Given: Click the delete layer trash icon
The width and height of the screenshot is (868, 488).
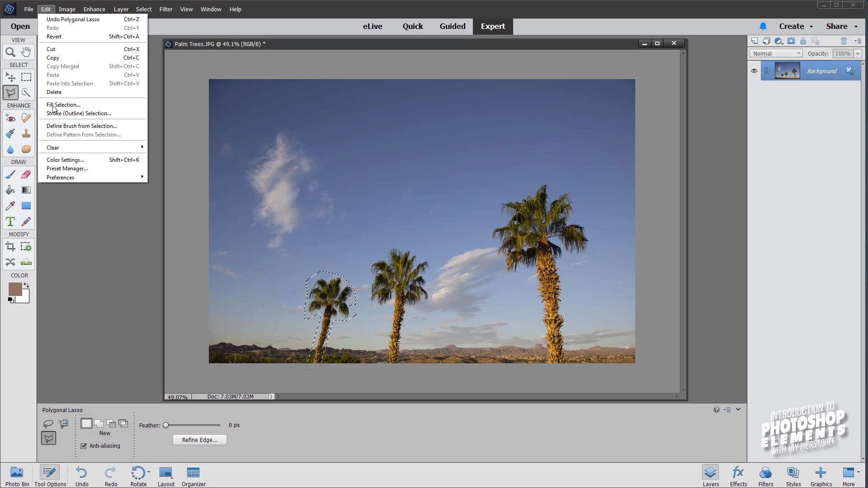Looking at the screenshot, I should click(844, 41).
